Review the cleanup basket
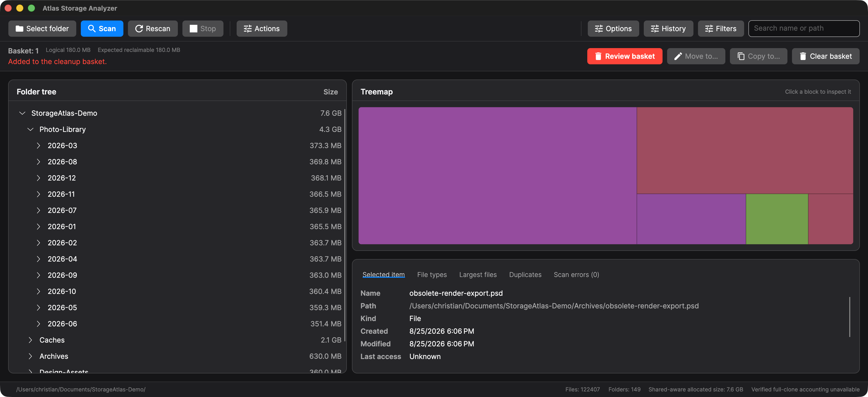868x397 pixels. tap(625, 56)
